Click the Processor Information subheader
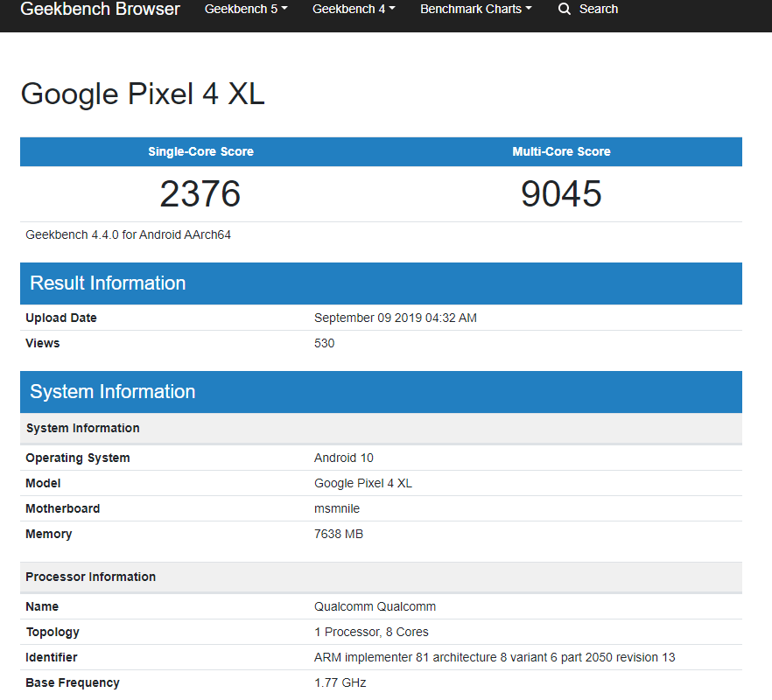The width and height of the screenshot is (772, 700). click(x=91, y=577)
